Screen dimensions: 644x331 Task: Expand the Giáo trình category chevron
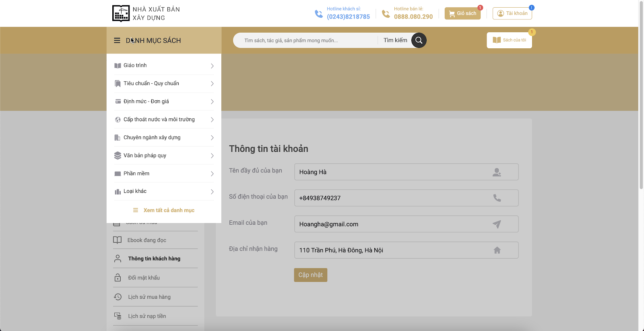pos(212,66)
